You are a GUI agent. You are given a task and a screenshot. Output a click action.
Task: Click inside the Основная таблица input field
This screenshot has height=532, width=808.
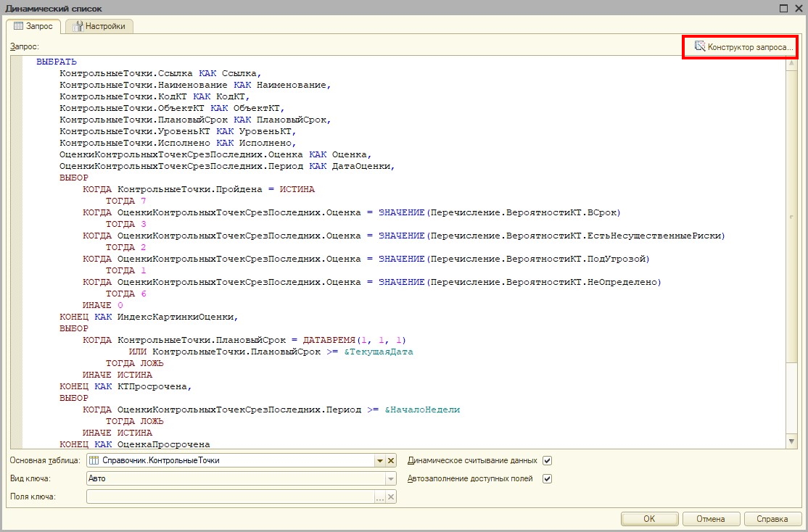231,461
